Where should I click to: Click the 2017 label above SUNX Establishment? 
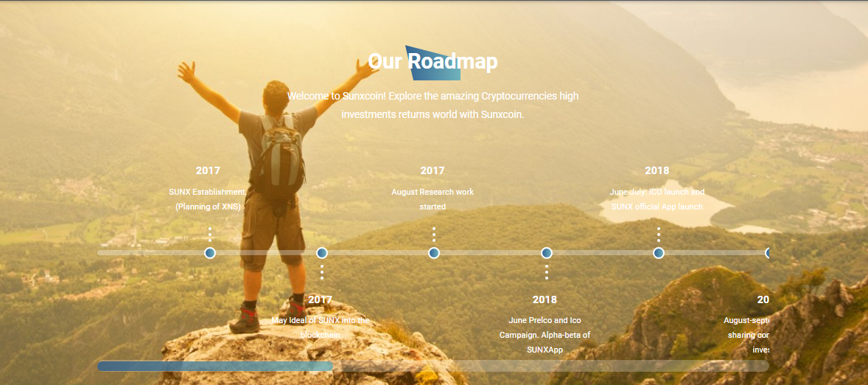pyautogui.click(x=208, y=170)
